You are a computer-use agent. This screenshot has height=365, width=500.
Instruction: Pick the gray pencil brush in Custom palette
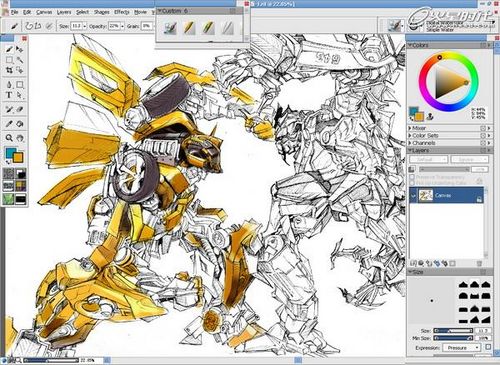pos(227,28)
